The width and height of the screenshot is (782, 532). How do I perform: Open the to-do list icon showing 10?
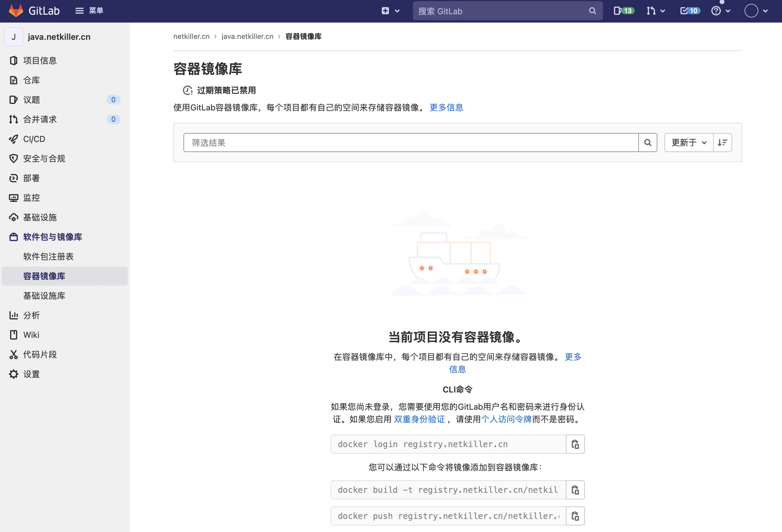click(690, 11)
